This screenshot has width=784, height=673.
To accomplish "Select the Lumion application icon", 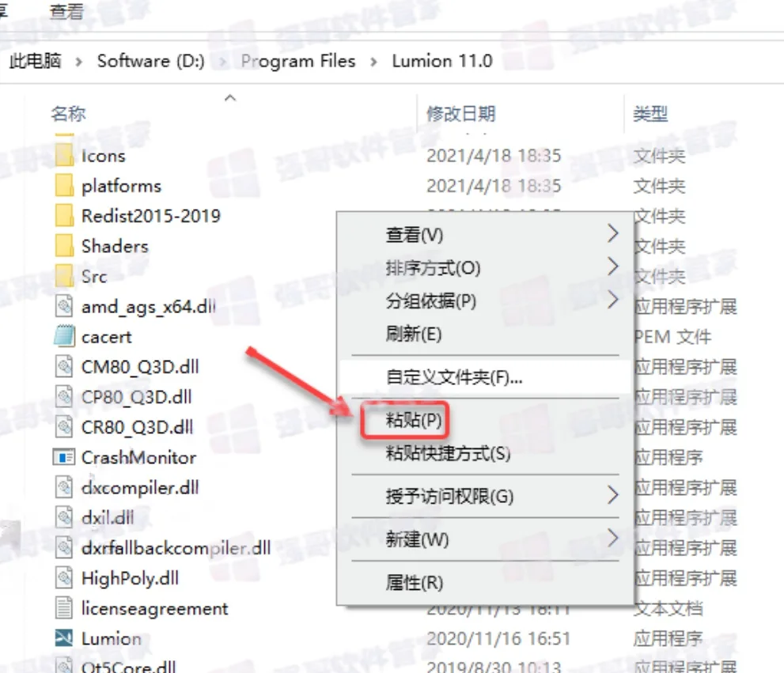I will pyautogui.click(x=64, y=638).
